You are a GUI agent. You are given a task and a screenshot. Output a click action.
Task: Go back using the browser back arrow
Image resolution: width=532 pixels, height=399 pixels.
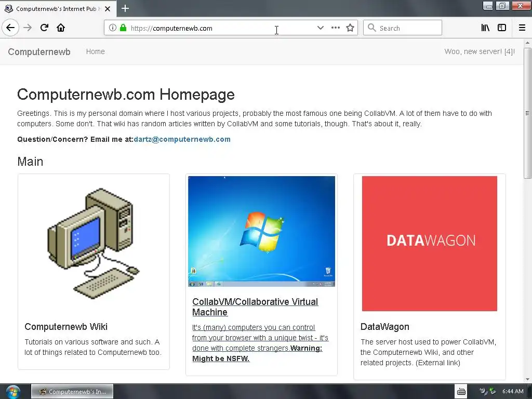tap(10, 28)
